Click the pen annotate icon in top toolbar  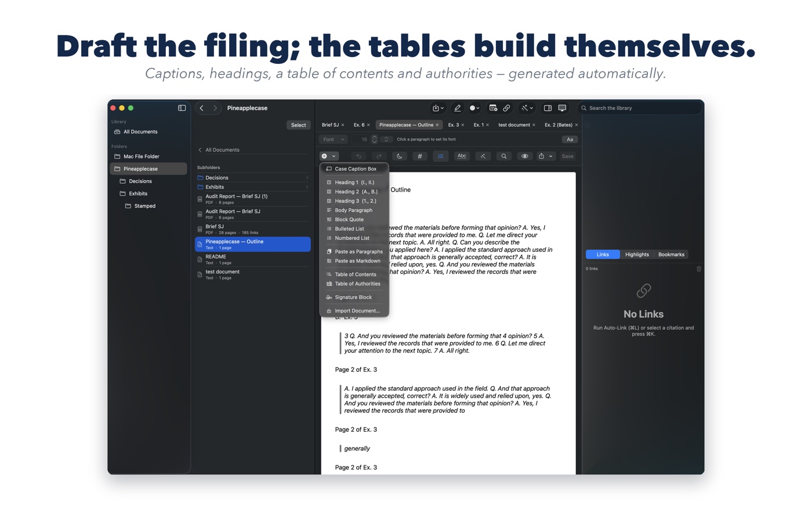[x=458, y=108]
